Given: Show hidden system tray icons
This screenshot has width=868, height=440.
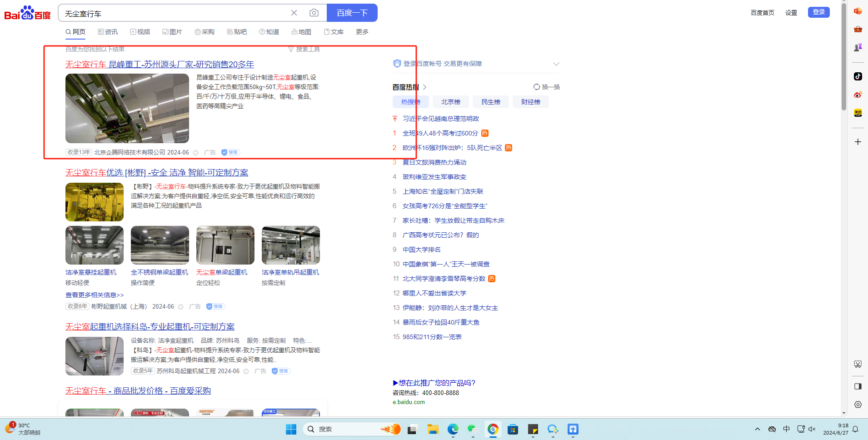Looking at the screenshot, I should [757, 429].
